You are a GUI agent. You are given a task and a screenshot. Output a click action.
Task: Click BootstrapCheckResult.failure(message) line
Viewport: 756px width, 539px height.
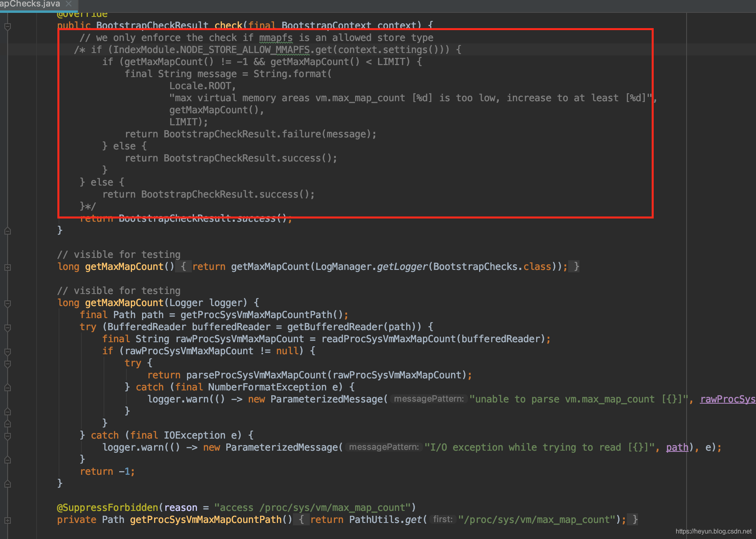pos(251,134)
